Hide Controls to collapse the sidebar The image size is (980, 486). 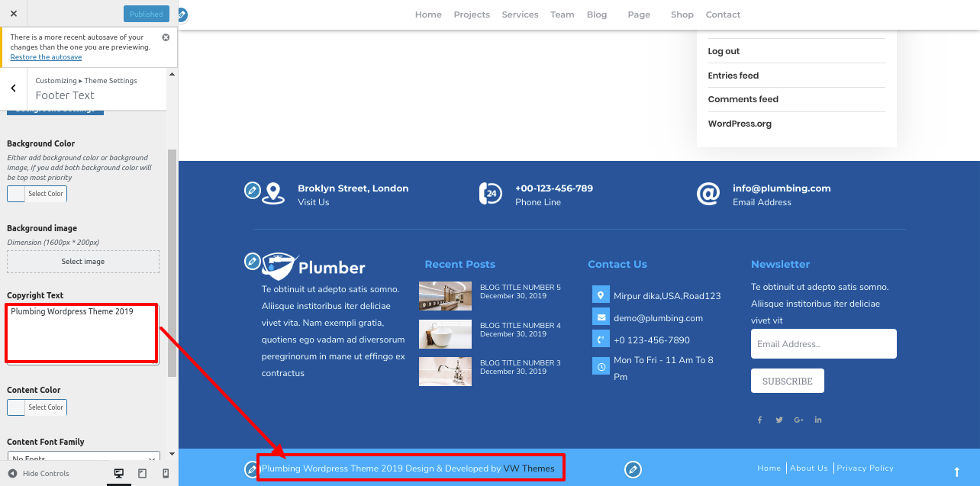39,474
